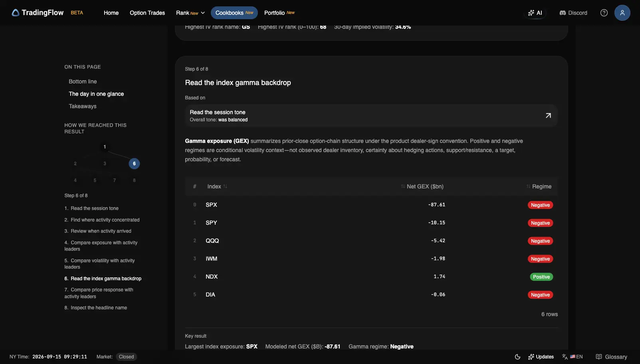This screenshot has height=364, width=640.
Task: Open the user profile avatar
Action: (622, 13)
